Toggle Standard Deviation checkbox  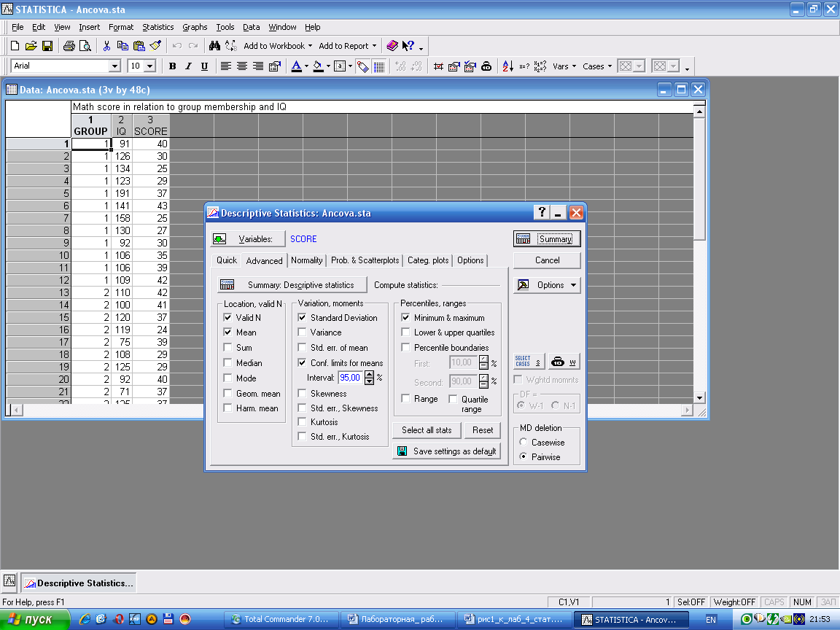302,318
